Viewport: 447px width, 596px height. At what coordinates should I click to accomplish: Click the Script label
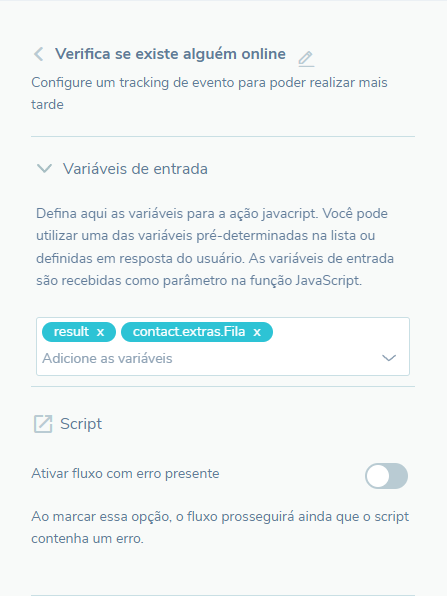click(x=81, y=424)
